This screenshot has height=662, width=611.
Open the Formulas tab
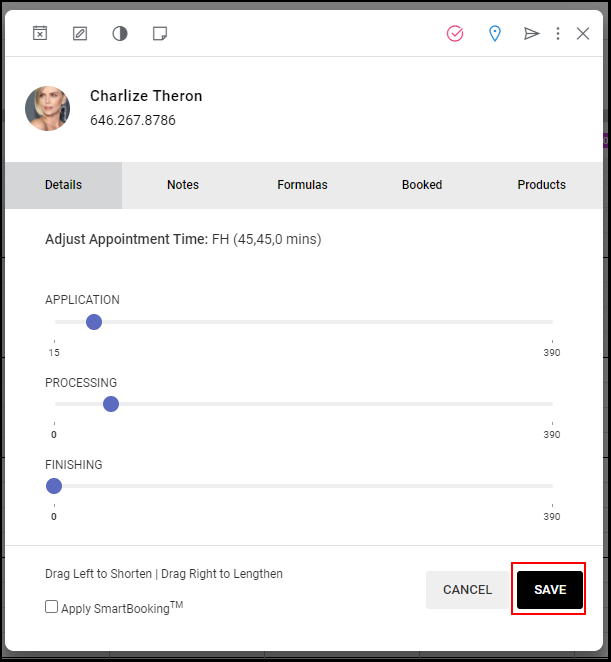[302, 185]
